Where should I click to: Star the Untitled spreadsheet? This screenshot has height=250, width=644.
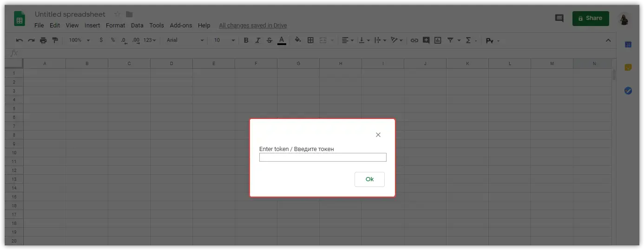[118, 14]
